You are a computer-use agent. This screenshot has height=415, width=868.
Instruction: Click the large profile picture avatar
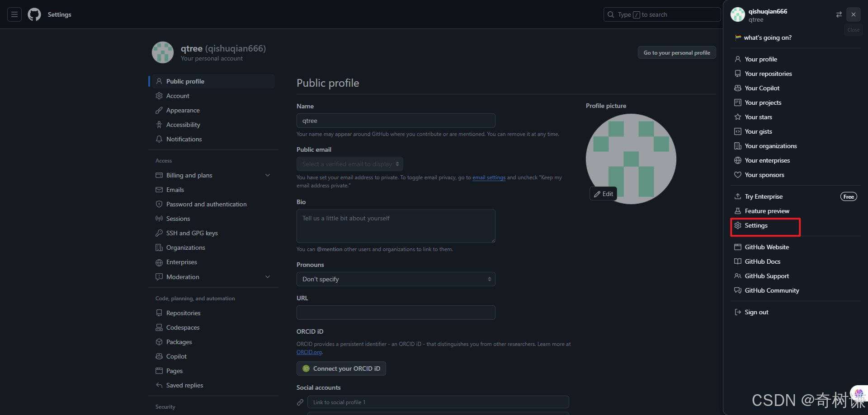631,159
